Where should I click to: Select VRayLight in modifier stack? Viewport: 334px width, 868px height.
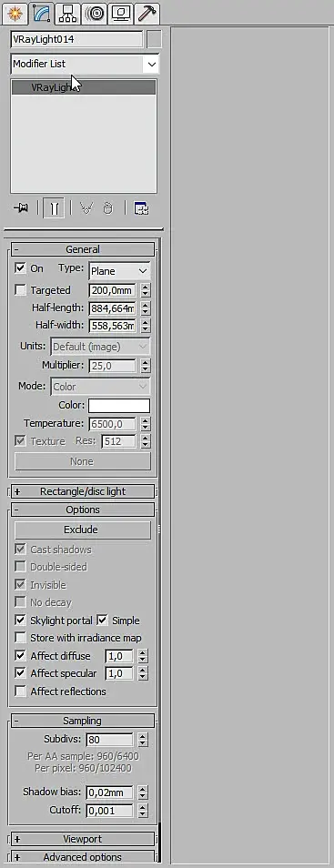pos(84,87)
